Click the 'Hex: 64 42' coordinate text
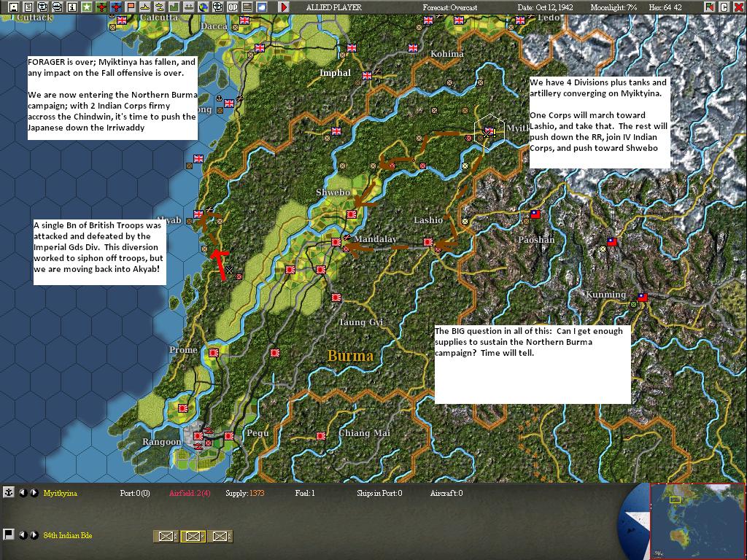The width and height of the screenshot is (747, 560). pos(665,7)
